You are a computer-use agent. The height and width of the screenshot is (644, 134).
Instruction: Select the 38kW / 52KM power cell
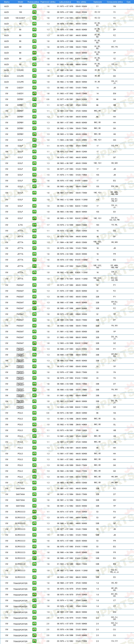coord(81,151)
